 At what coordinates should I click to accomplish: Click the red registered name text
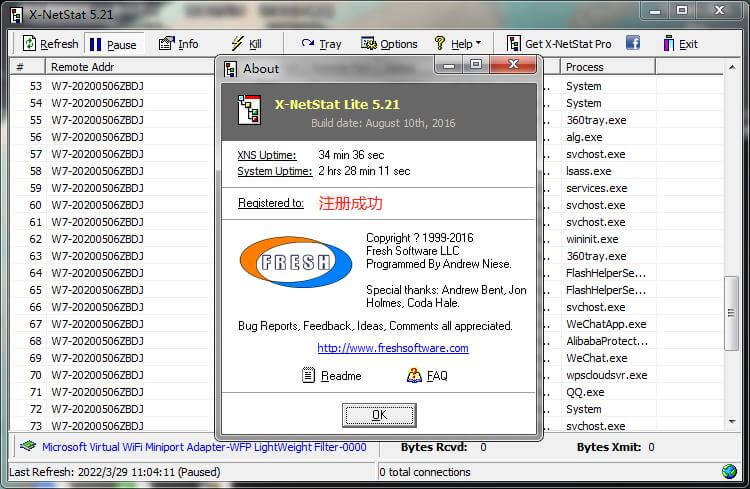pyautogui.click(x=351, y=203)
